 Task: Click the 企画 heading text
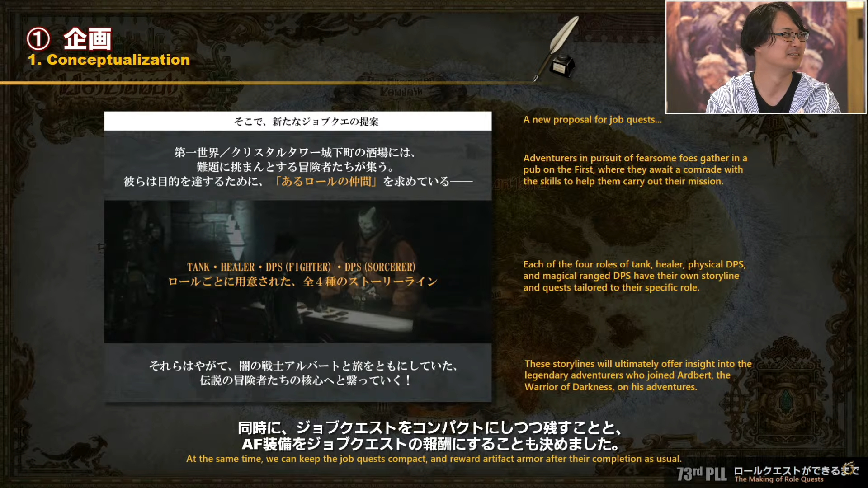click(x=88, y=39)
